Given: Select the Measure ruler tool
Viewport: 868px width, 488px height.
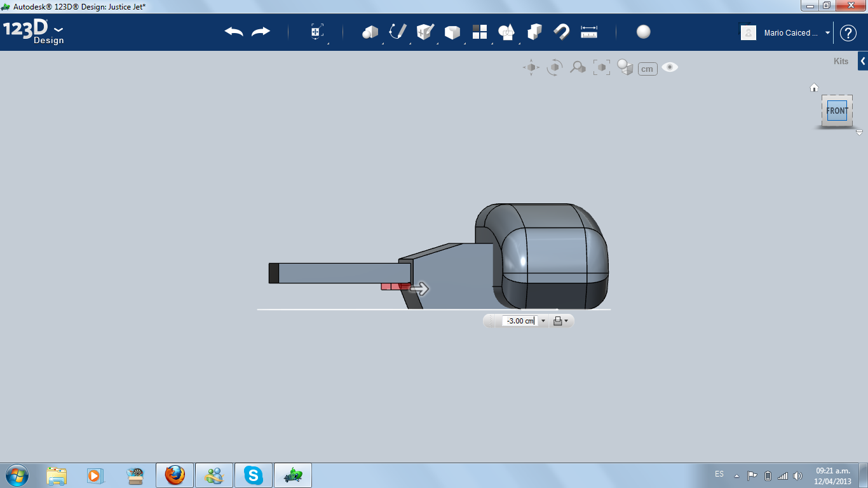Looking at the screenshot, I should (589, 32).
